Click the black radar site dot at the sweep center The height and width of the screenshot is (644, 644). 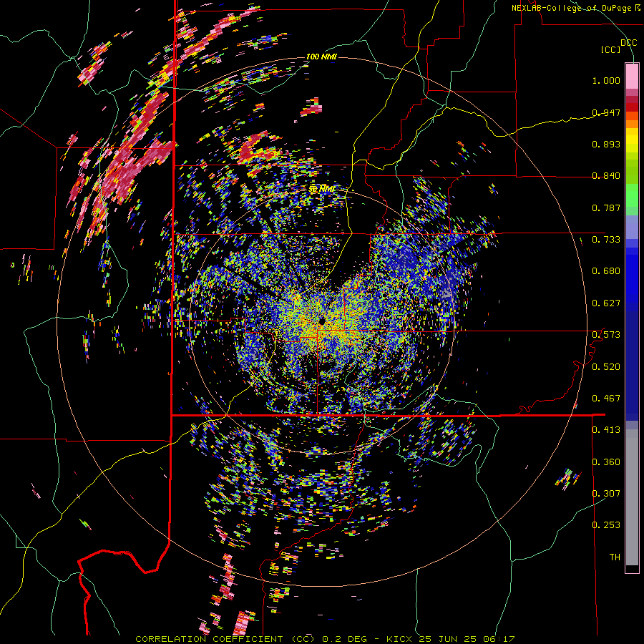321,321
